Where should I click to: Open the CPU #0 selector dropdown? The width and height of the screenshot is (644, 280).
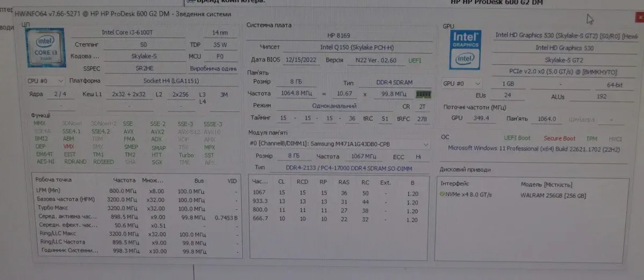tap(45, 81)
